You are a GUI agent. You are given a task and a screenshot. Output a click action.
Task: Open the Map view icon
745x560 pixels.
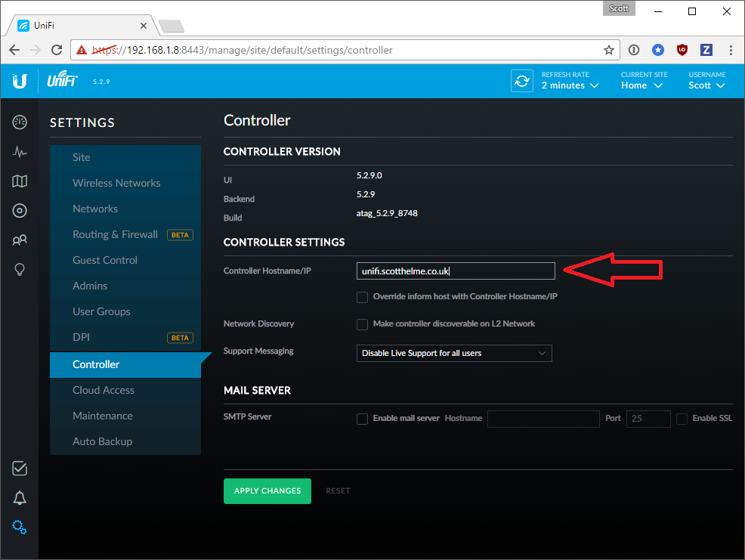[x=19, y=181]
